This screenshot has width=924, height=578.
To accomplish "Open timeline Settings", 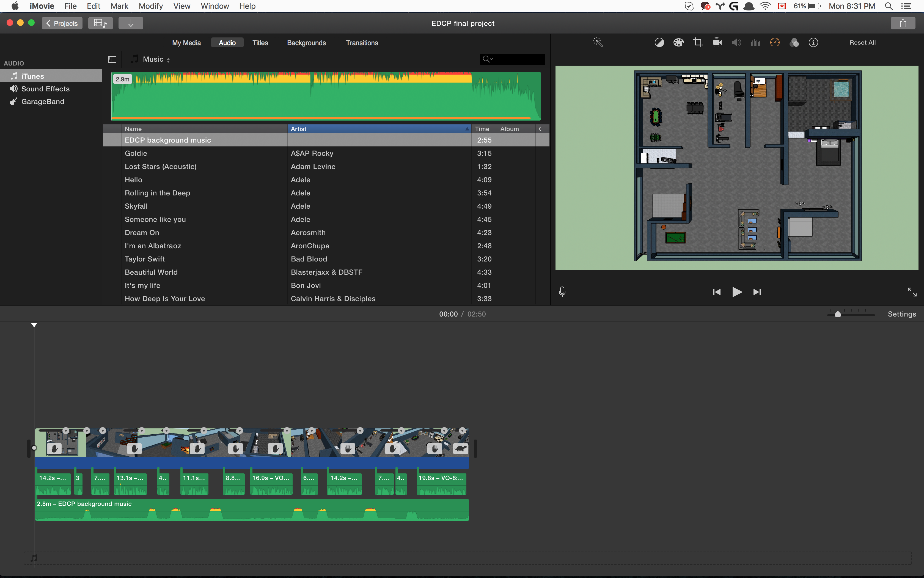I will 902,314.
